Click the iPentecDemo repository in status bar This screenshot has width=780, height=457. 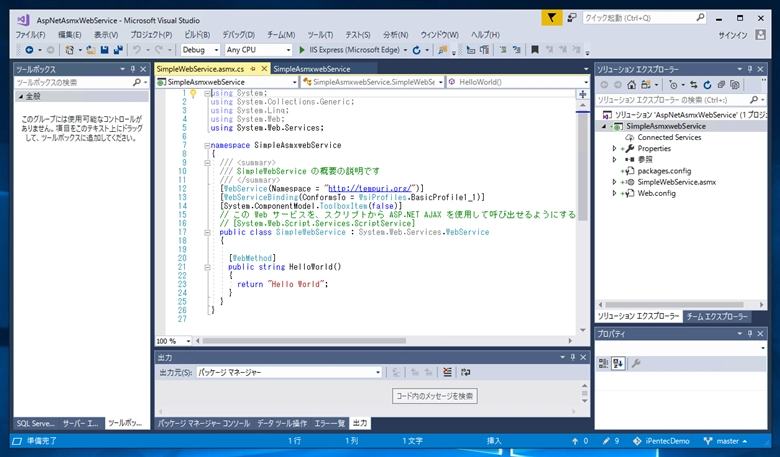(661, 441)
